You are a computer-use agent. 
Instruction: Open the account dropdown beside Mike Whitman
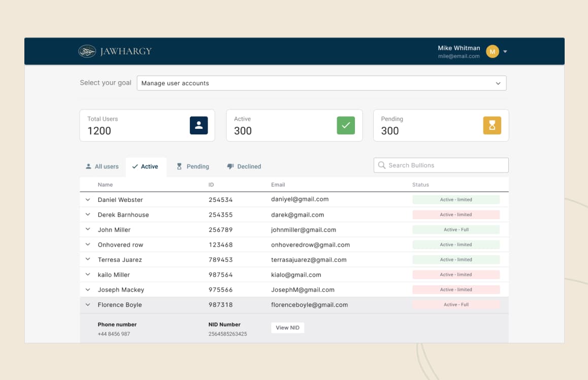504,51
